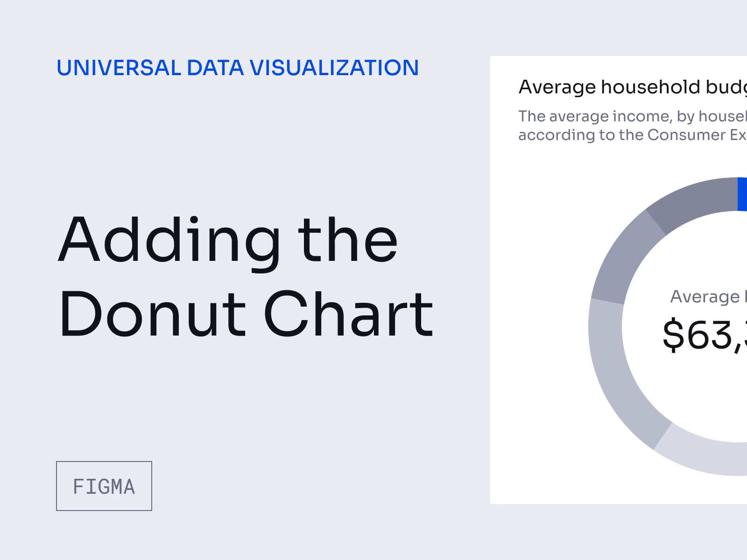
Task: Click the FIGMA badge
Action: pyautogui.click(x=104, y=486)
